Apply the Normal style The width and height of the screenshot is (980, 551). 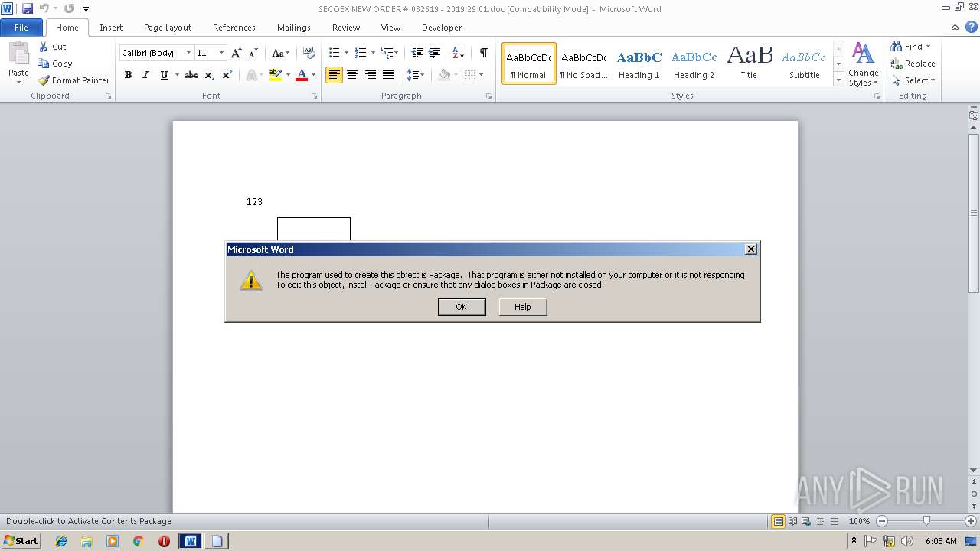(528, 64)
